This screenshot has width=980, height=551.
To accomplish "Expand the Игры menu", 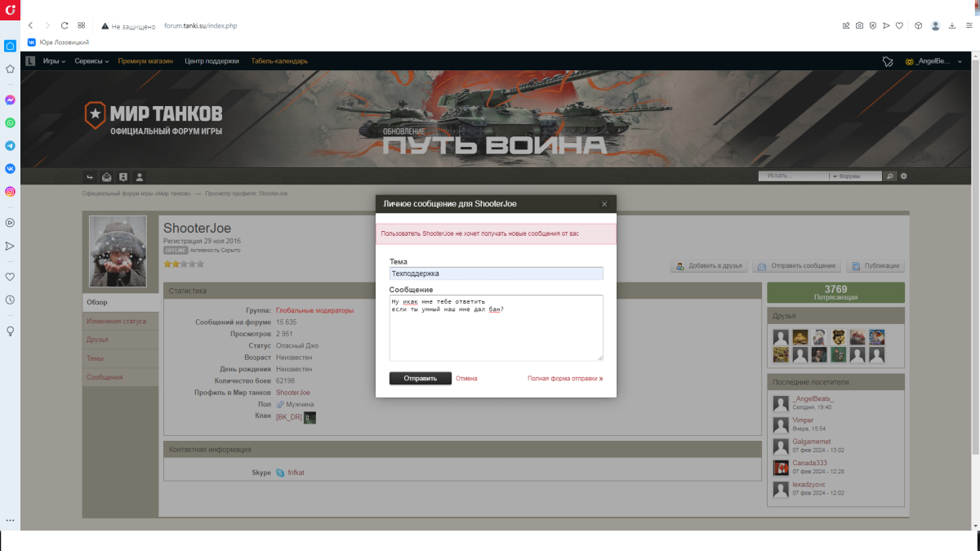I will click(54, 60).
